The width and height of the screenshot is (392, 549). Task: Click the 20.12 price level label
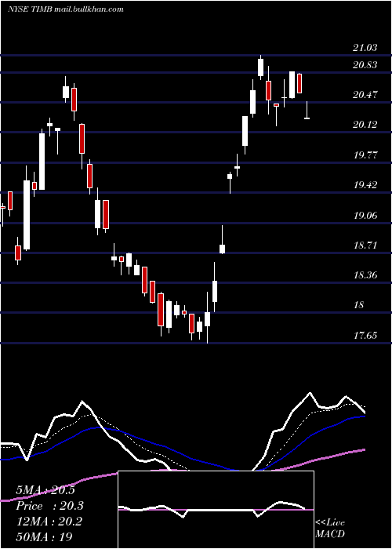pyautogui.click(x=365, y=125)
